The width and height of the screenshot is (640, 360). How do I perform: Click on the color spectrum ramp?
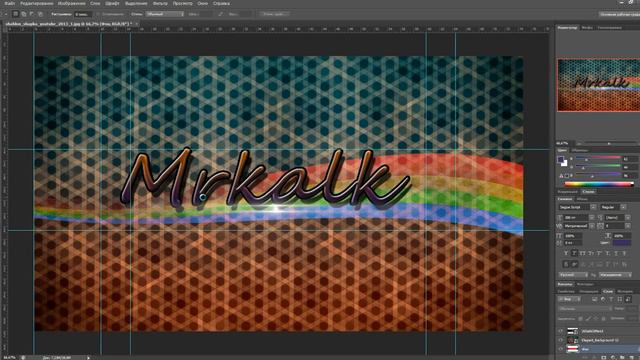point(599,184)
